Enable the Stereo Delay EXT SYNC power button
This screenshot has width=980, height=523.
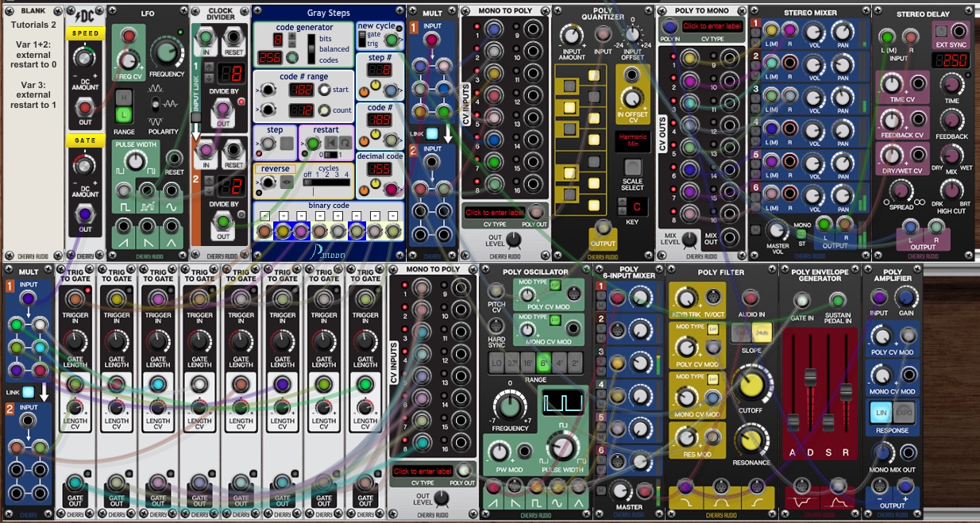coord(940,32)
